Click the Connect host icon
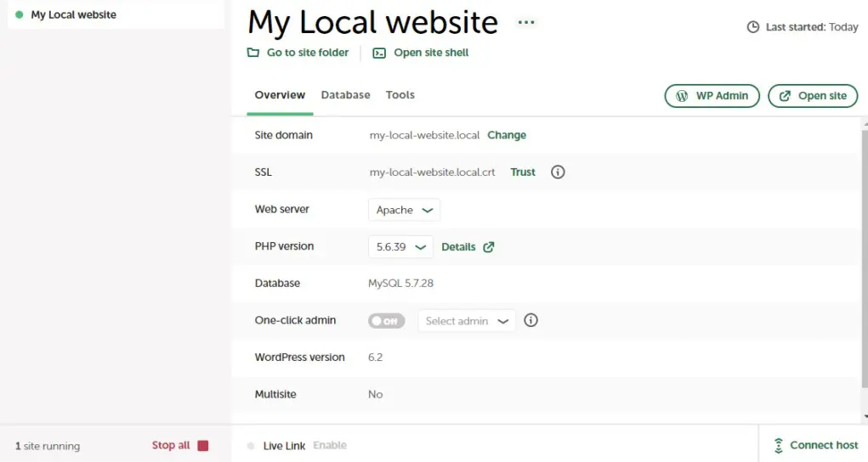 [x=778, y=446]
